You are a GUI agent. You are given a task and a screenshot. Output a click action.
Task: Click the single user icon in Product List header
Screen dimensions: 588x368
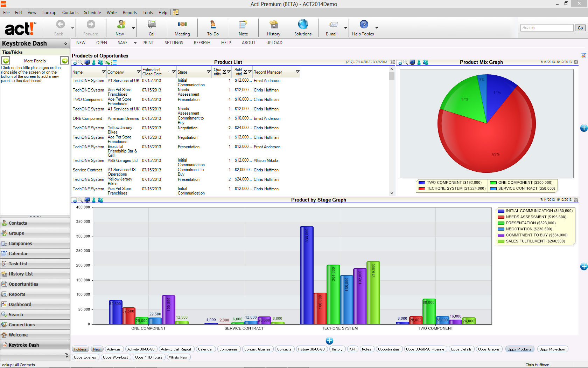94,62
